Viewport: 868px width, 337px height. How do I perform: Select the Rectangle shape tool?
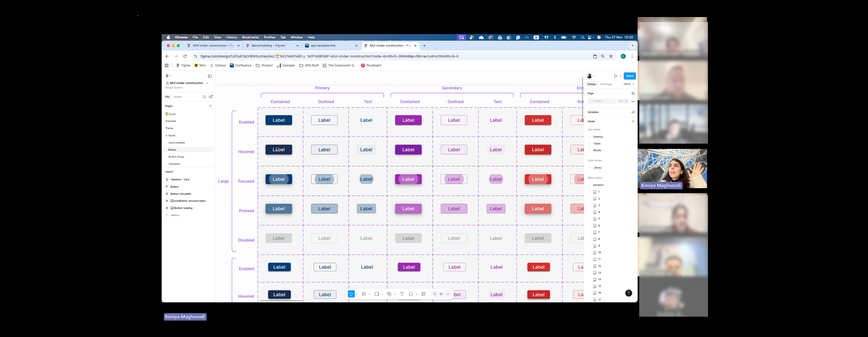(x=377, y=294)
